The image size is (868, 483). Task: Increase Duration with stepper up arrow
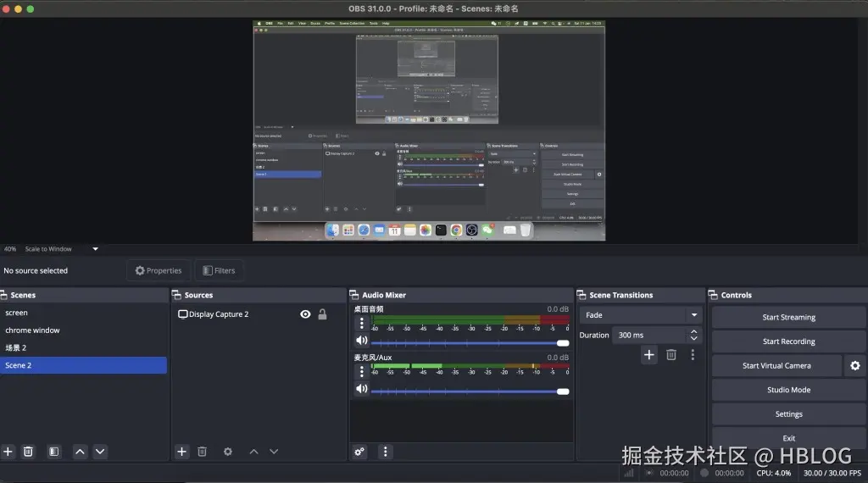693,331
